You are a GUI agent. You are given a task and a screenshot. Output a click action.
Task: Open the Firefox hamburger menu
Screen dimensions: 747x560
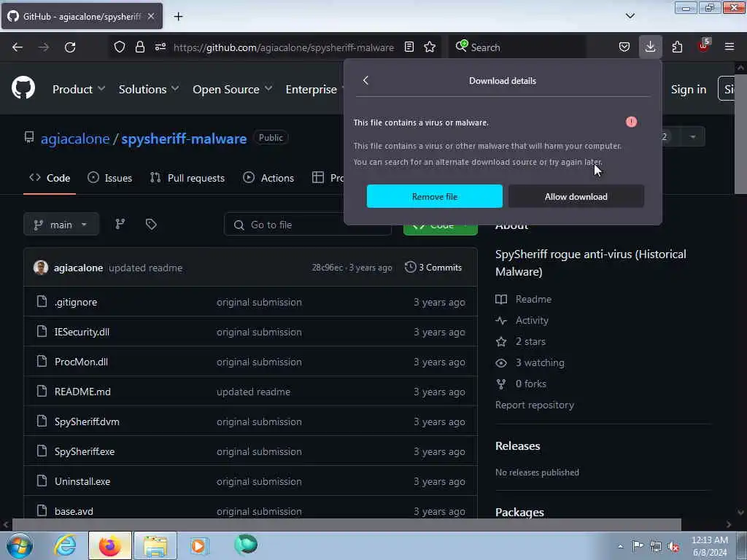pos(729,47)
